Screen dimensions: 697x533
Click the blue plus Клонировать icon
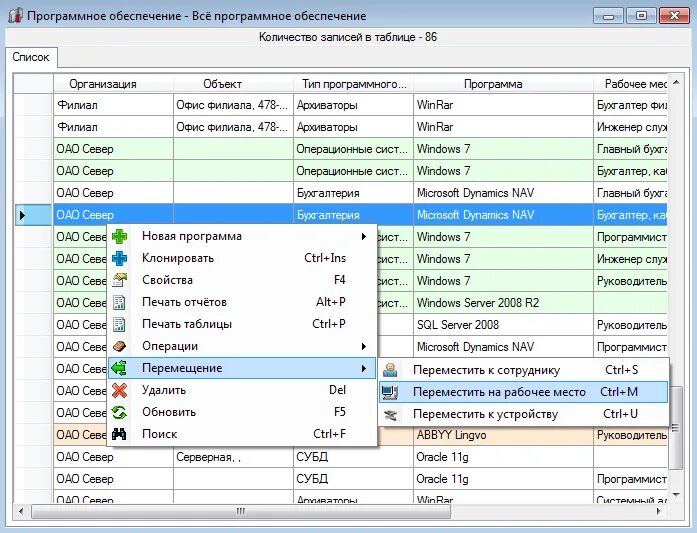pyautogui.click(x=119, y=258)
